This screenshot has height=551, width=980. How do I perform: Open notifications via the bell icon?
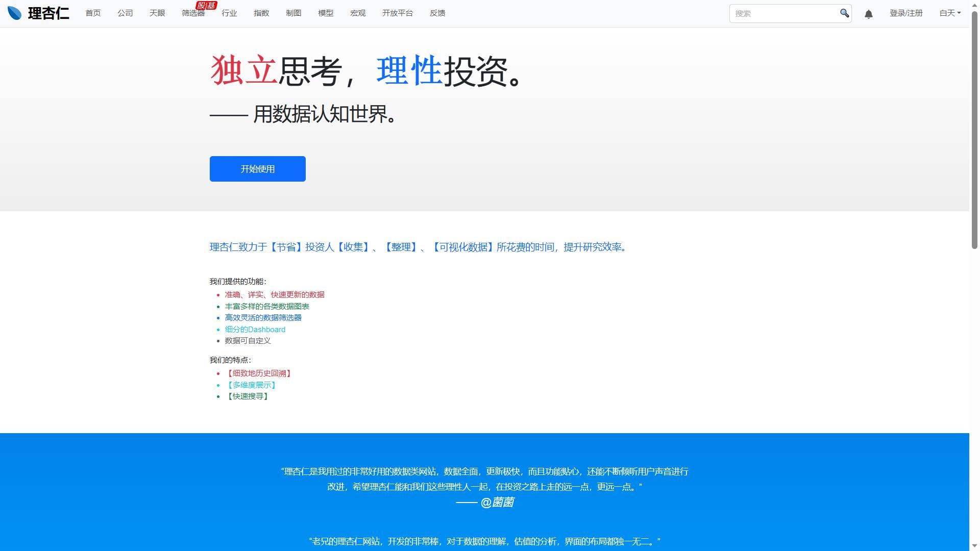(869, 14)
